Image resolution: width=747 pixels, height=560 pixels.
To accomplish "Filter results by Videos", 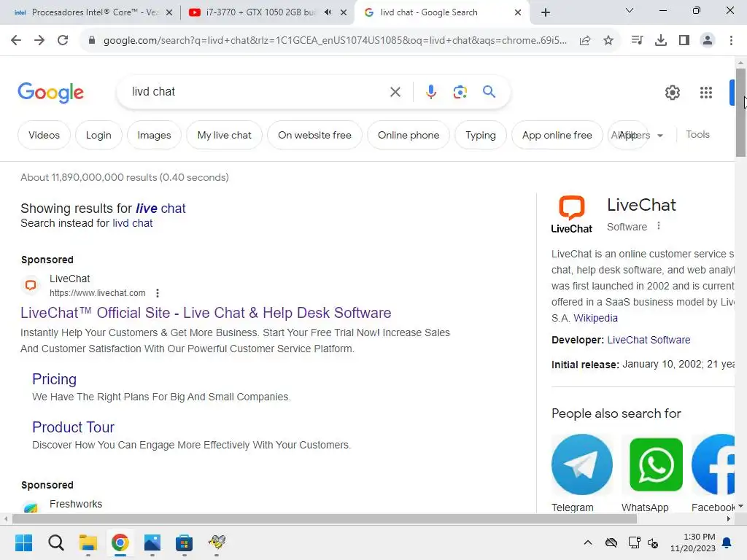I will (x=44, y=135).
